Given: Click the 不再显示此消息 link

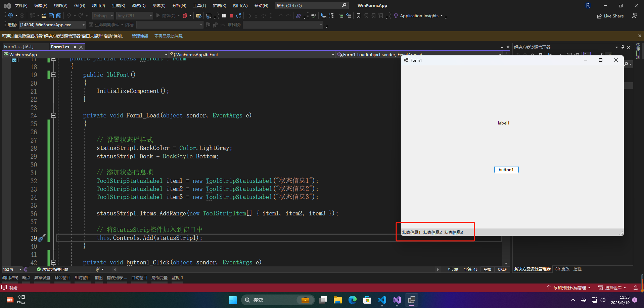Looking at the screenshot, I should [168, 36].
